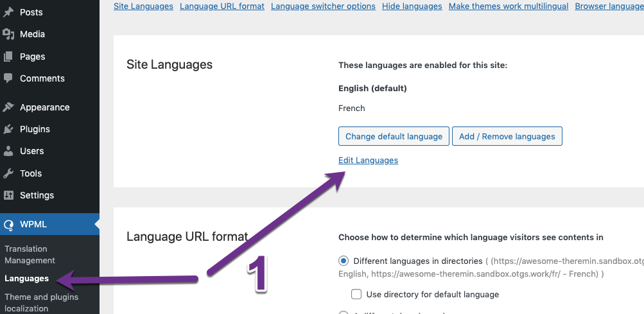Click the Tools wrench icon

pos(8,173)
